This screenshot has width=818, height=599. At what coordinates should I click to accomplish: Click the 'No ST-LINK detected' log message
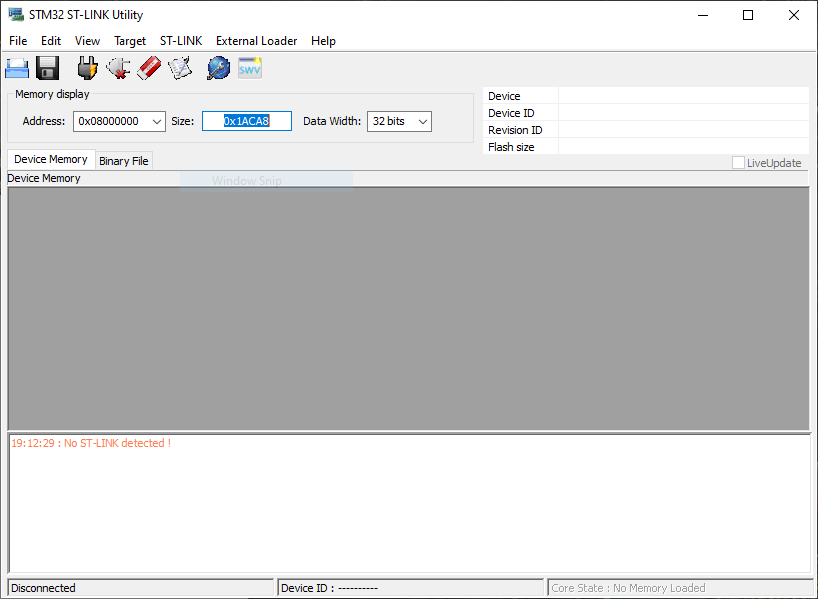point(91,443)
